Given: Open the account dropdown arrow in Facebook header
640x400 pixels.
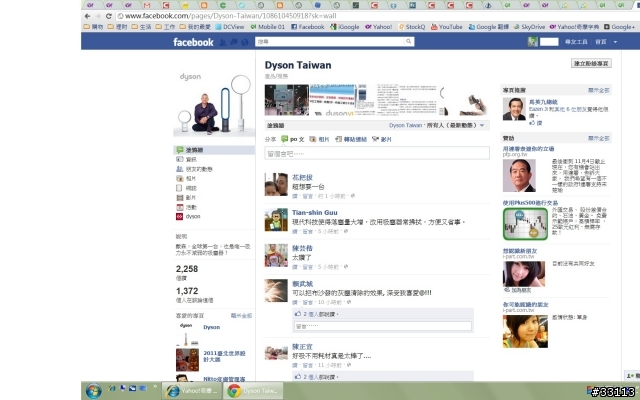Looking at the screenshot, I should [x=615, y=42].
